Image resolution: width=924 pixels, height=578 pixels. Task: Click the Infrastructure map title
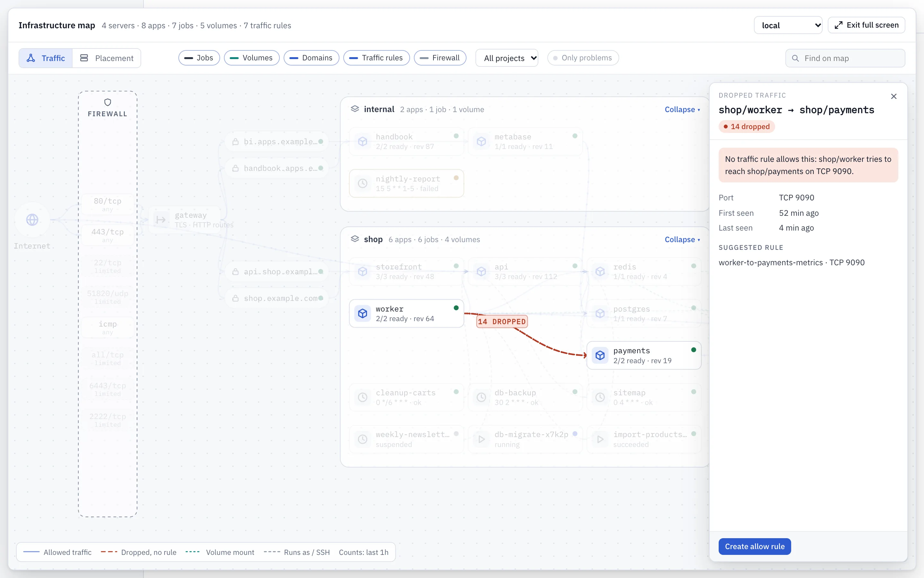(56, 25)
